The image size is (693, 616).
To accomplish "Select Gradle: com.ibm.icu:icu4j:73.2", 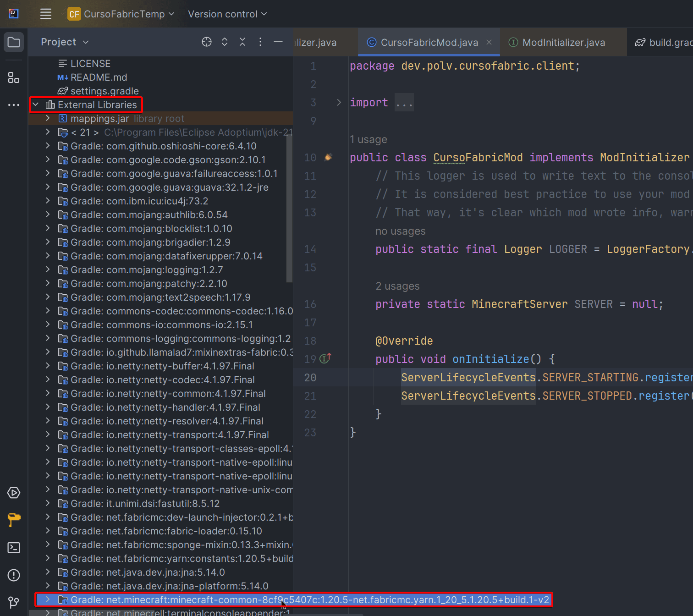I will click(x=139, y=201).
